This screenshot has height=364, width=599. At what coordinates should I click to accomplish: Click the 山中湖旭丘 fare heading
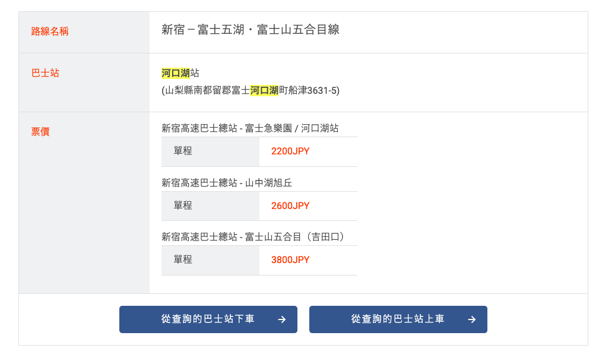(x=227, y=183)
